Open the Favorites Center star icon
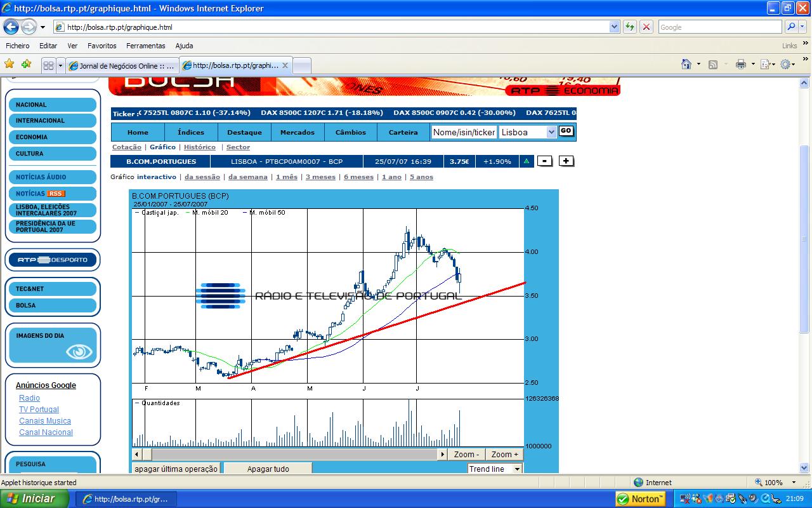Viewport: 812px width, 508px height. tap(10, 64)
